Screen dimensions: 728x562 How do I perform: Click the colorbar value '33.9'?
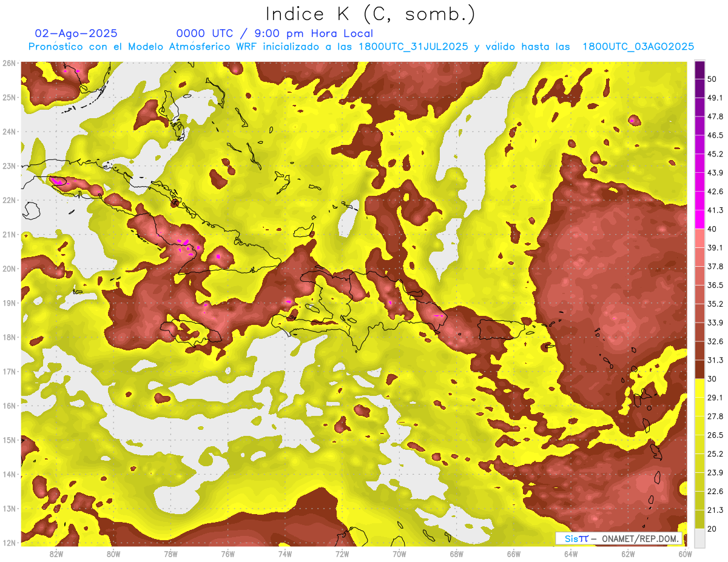click(x=715, y=323)
